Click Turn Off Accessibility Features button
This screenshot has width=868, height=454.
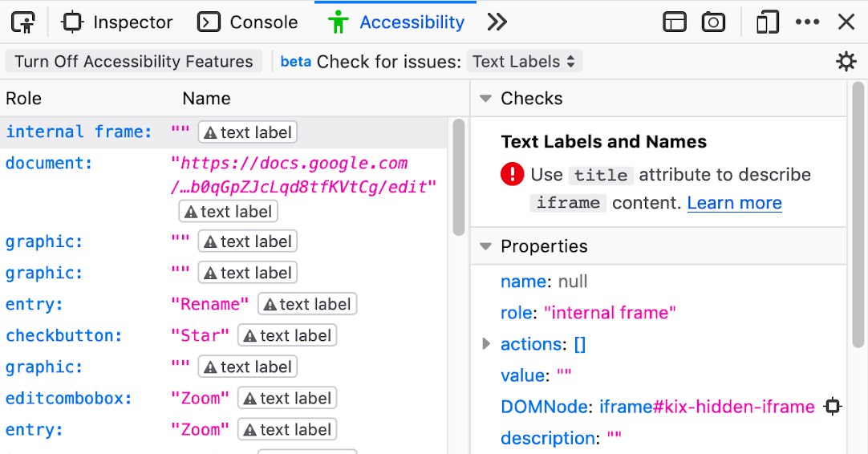(133, 62)
